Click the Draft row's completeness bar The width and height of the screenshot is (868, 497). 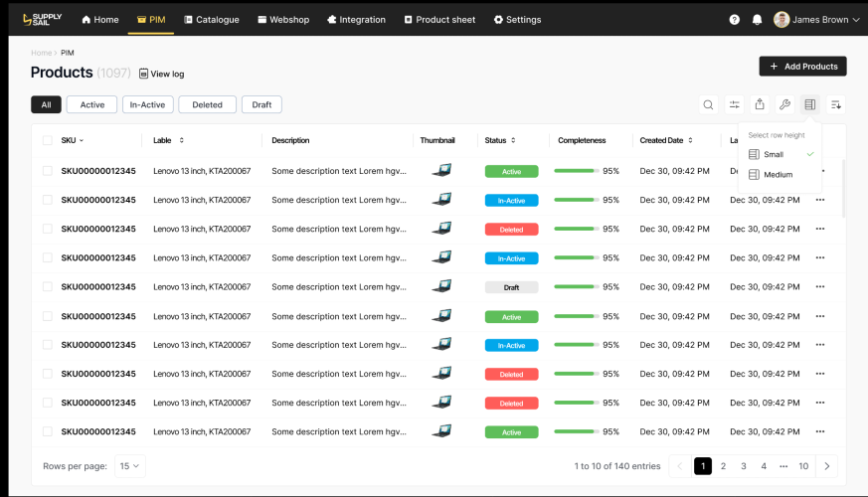577,286
